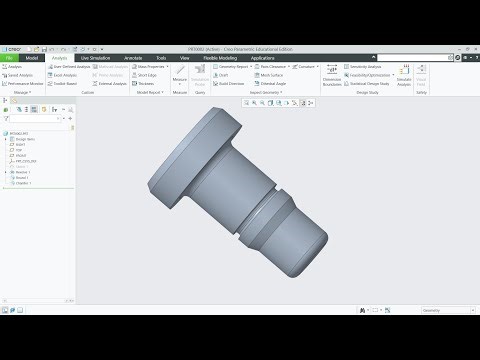Viewport: 480px width, 360px height.
Task: Start a User-Defined Analysis
Action: [69, 67]
